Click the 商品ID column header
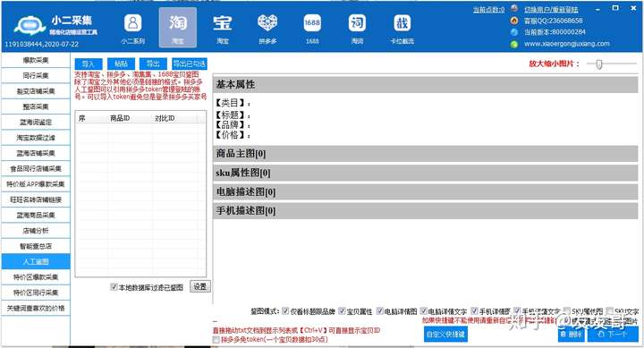Viewport: 644px width, 348px height. 131,118
